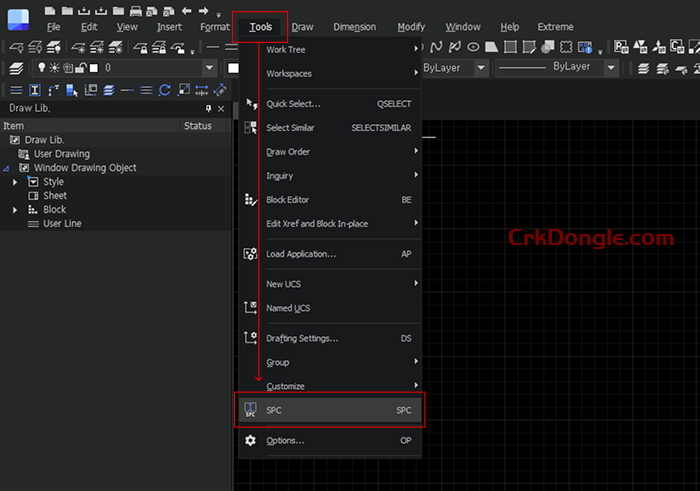Screen dimensions: 700x491
Task: Click the regenerate refresh arrow icon
Action: click(x=165, y=90)
